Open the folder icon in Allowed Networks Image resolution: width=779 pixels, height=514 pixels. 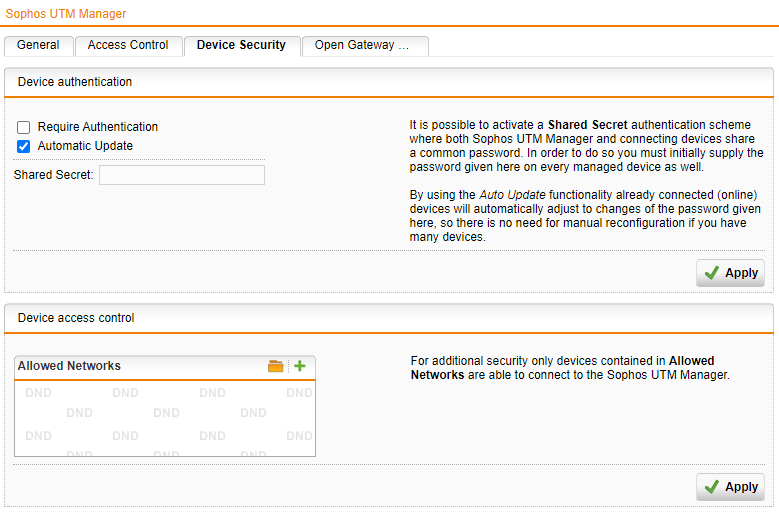(275, 366)
